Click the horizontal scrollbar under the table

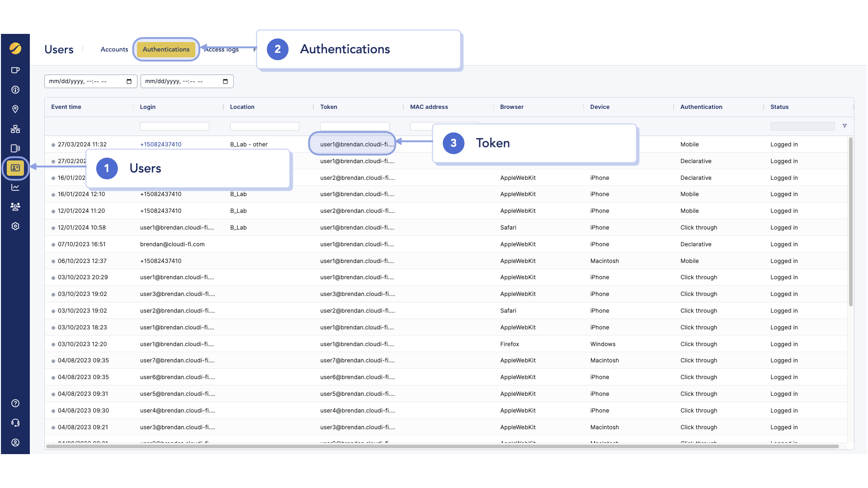[442, 446]
